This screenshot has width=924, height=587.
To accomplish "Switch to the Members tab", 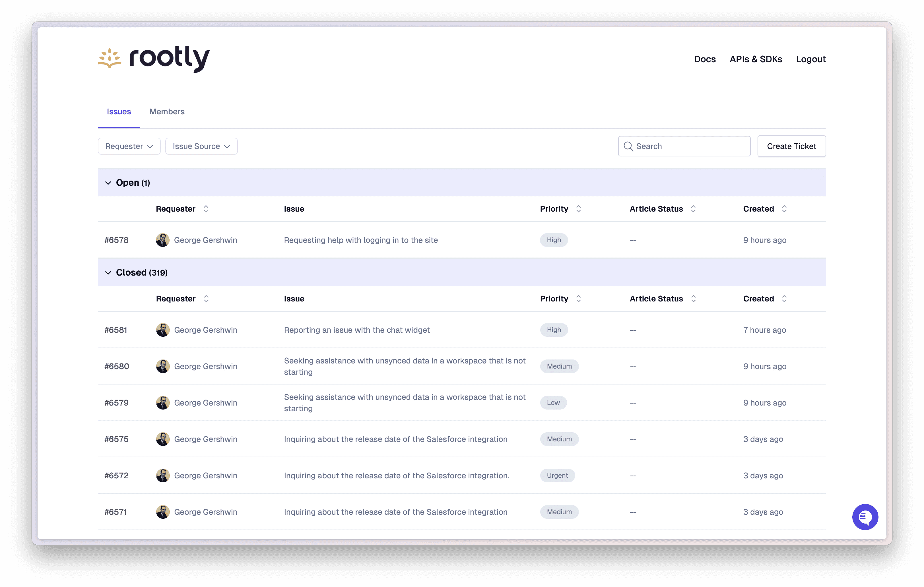I will (167, 112).
